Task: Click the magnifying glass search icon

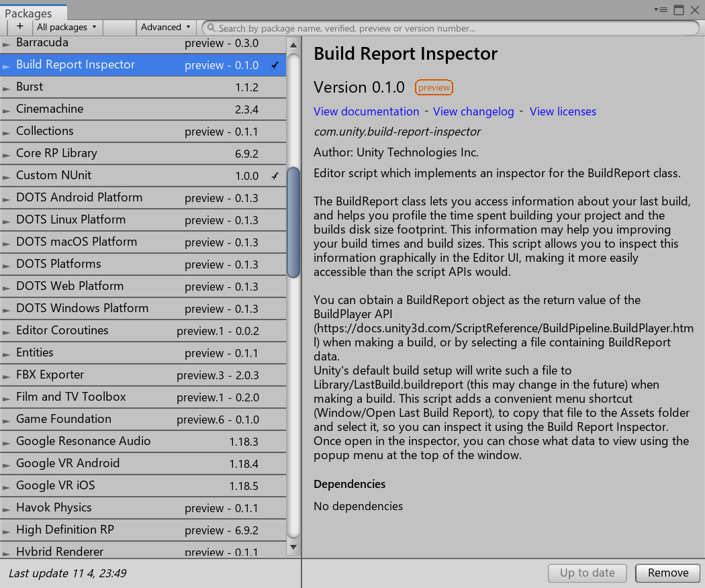Action: pyautogui.click(x=210, y=28)
